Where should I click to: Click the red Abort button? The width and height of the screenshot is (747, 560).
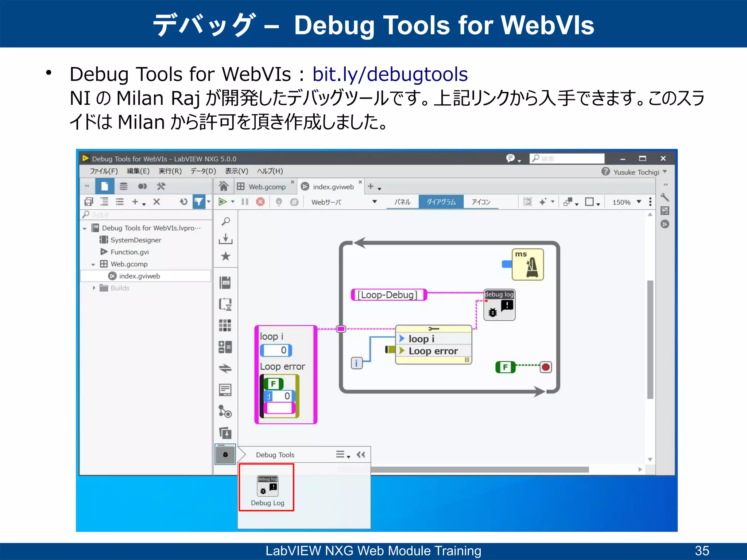[260, 202]
